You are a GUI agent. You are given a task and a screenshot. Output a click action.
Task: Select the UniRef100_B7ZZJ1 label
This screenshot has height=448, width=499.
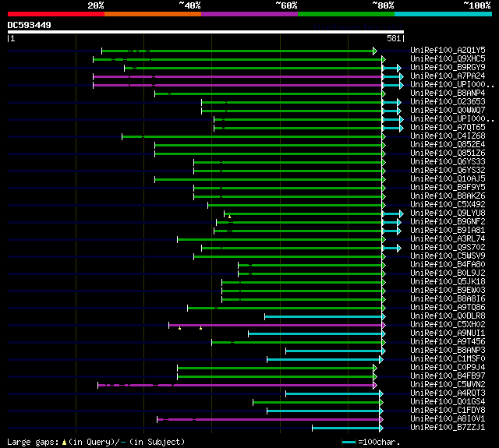(448, 428)
